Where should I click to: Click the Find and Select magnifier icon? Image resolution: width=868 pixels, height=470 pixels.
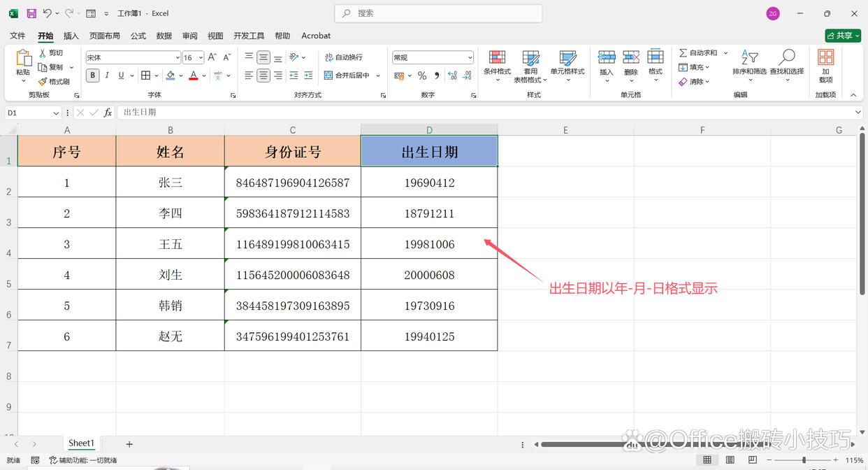pyautogui.click(x=787, y=57)
